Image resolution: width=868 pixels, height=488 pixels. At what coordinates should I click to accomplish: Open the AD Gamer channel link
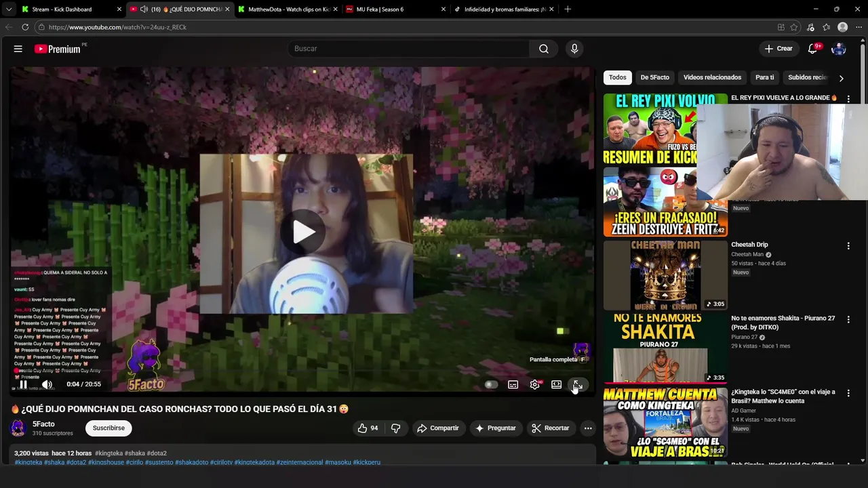coord(743,411)
